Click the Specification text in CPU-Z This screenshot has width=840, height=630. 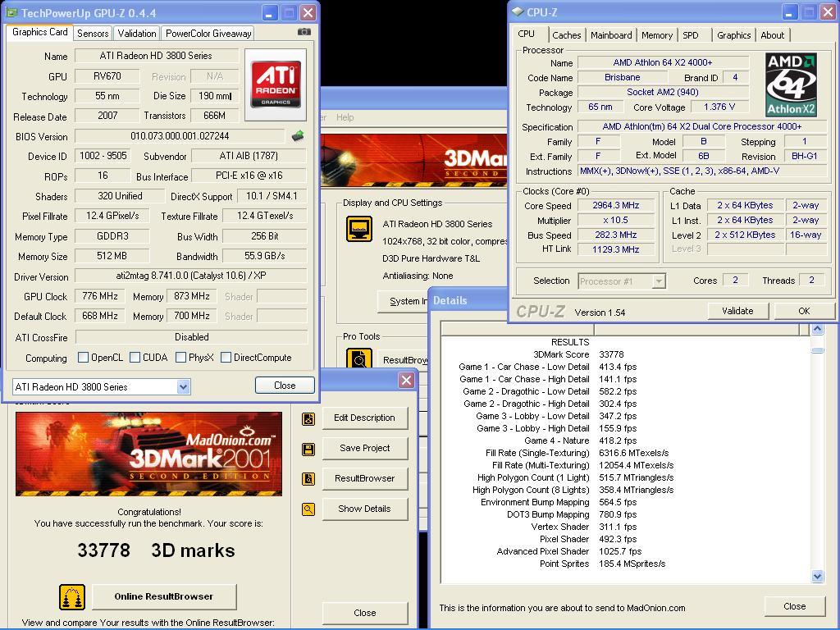(x=702, y=126)
